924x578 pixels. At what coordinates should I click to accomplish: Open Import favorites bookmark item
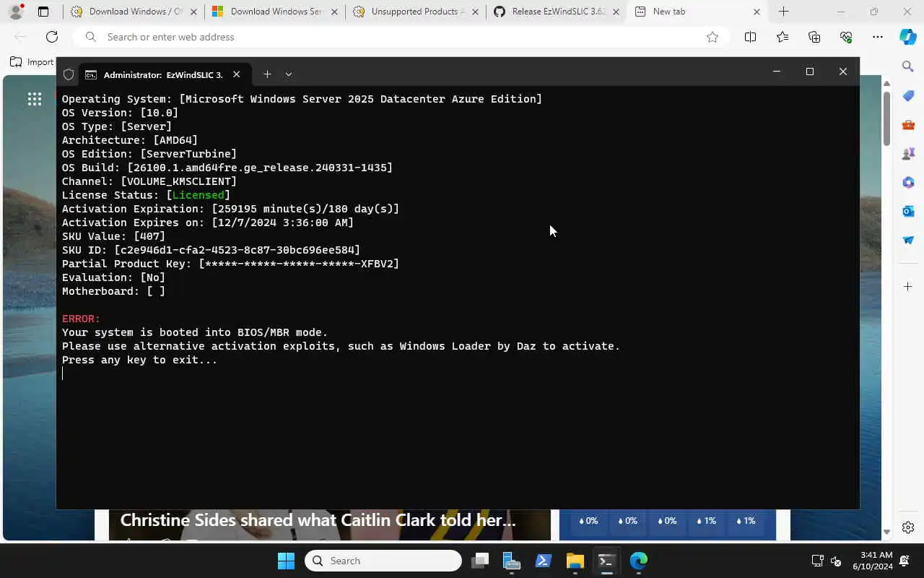click(32, 62)
